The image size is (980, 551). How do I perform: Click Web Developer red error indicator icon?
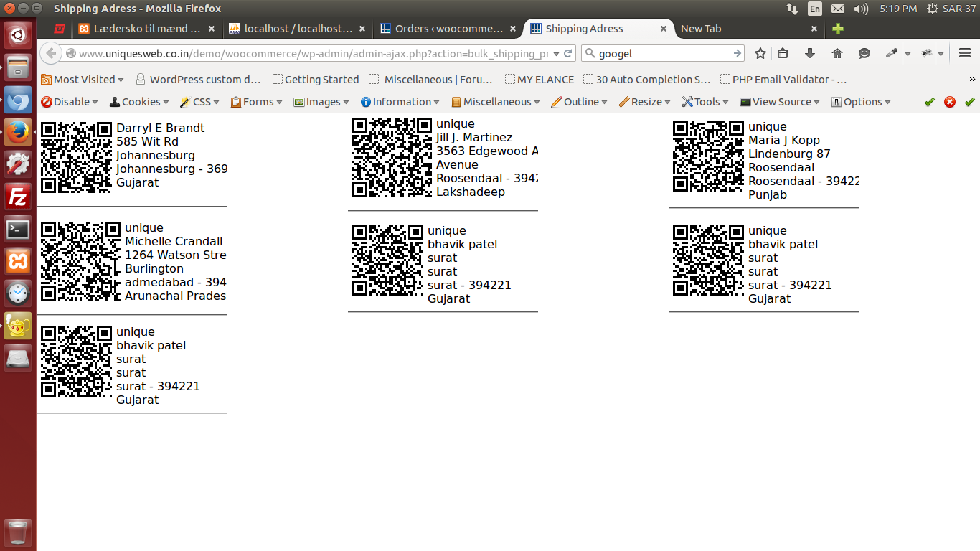point(950,102)
